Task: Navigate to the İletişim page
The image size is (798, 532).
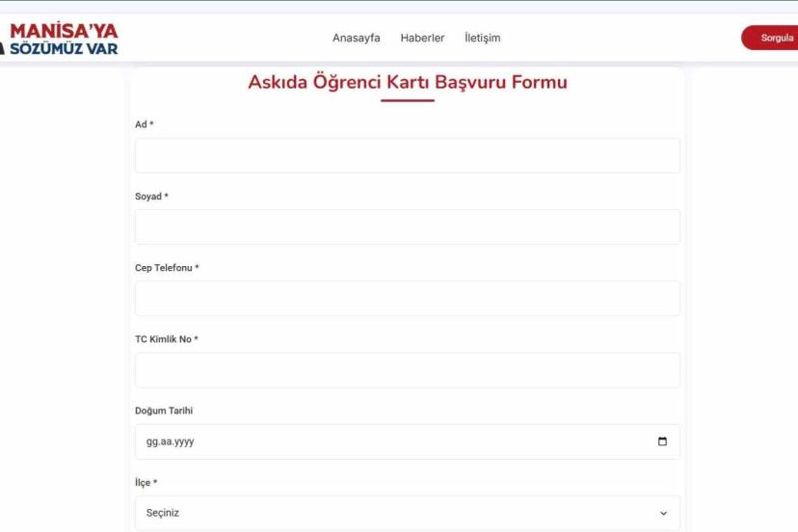Action: pyautogui.click(x=482, y=39)
